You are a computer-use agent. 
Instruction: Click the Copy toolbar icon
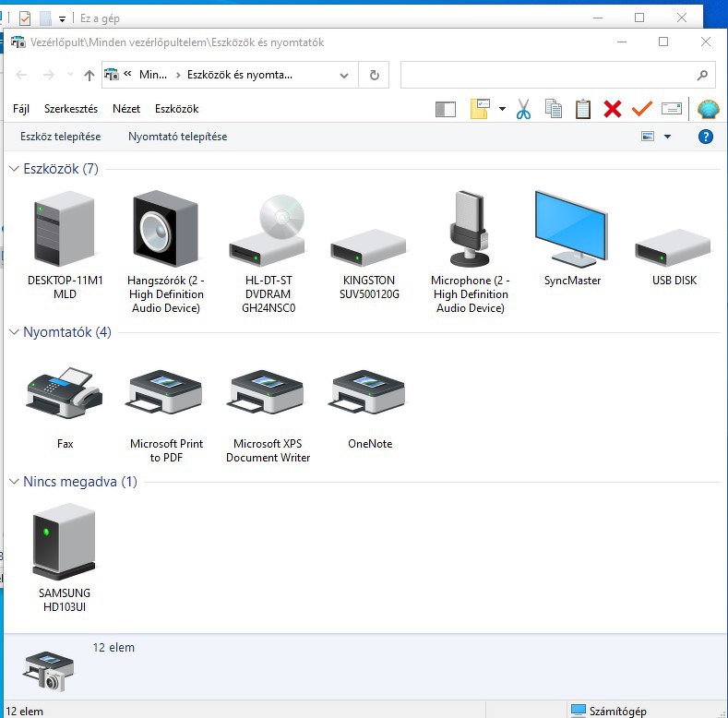click(553, 109)
